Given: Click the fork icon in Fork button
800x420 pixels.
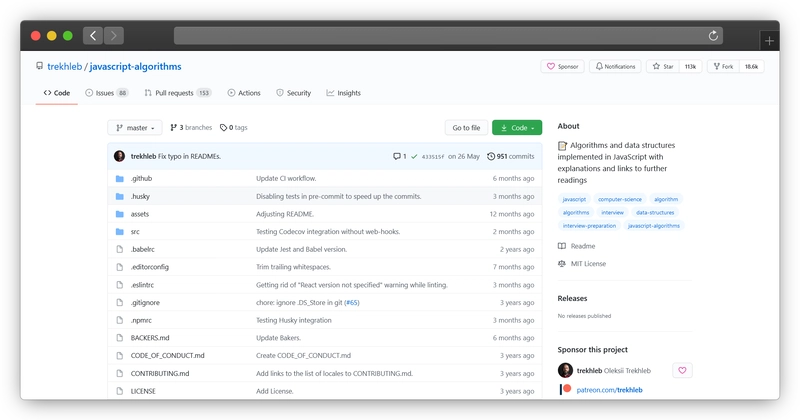Looking at the screenshot, I should point(716,66).
